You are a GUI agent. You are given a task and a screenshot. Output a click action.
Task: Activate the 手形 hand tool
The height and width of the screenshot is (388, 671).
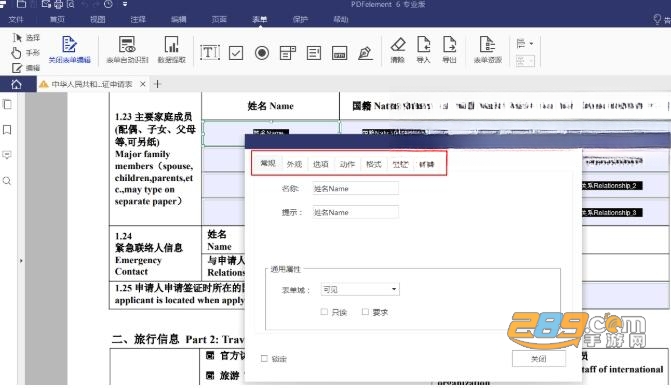(x=26, y=53)
